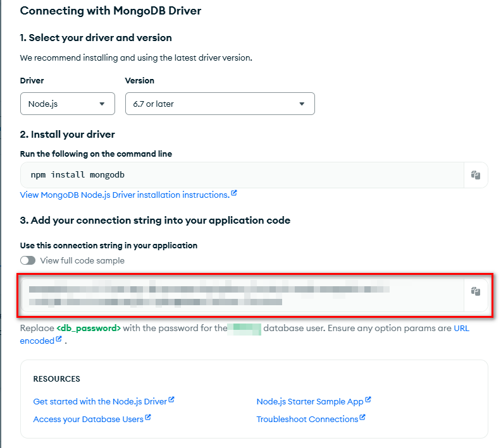This screenshot has height=448, width=501.
Task: Click the npm install mongodb command text
Action: pos(74,175)
